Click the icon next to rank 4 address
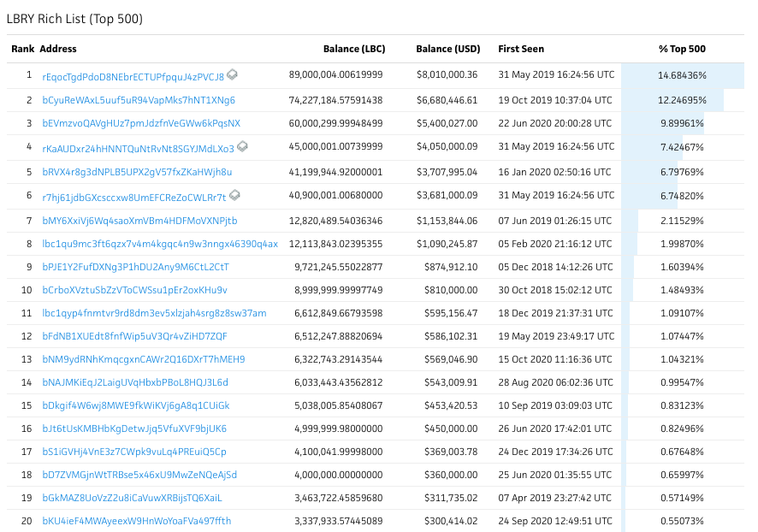 pyautogui.click(x=243, y=147)
